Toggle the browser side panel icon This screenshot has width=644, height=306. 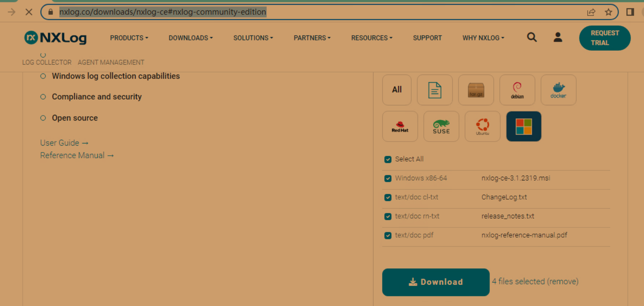click(630, 12)
